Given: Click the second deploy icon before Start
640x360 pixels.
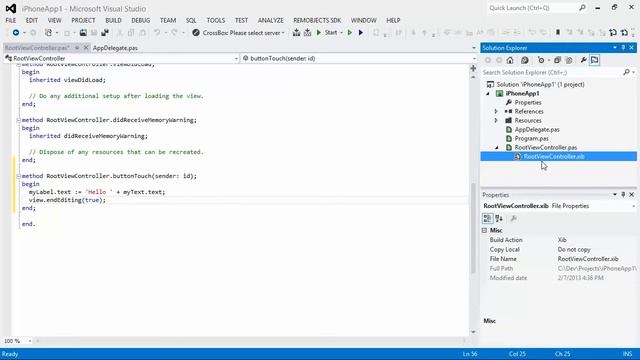Looking at the screenshot, I should 307,33.
